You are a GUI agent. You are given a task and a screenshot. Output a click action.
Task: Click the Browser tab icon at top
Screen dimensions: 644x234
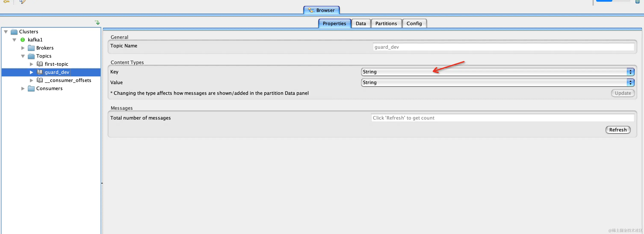click(311, 10)
